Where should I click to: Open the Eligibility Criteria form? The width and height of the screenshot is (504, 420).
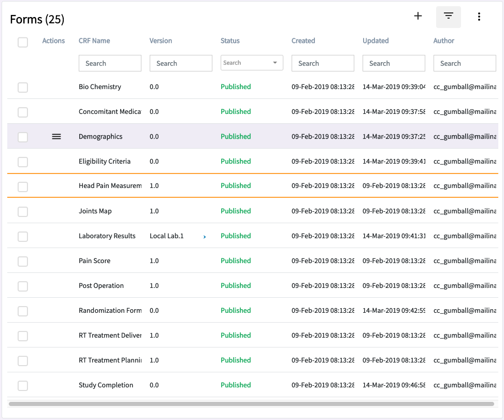pos(105,162)
